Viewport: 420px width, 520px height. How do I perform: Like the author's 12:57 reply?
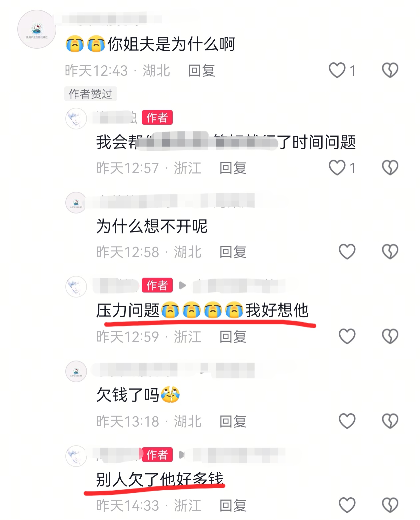point(337,167)
